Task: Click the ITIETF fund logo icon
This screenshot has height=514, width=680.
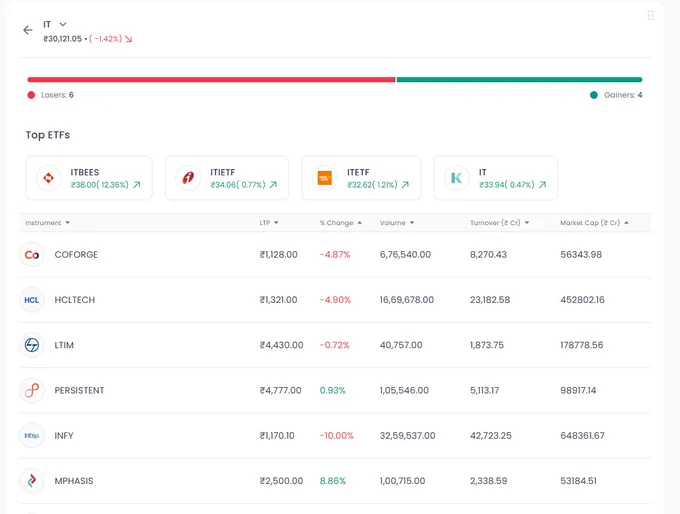Action: point(188,178)
